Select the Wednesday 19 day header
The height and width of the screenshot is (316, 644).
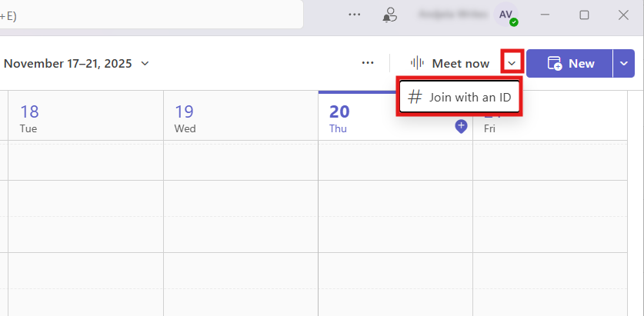[185, 118]
